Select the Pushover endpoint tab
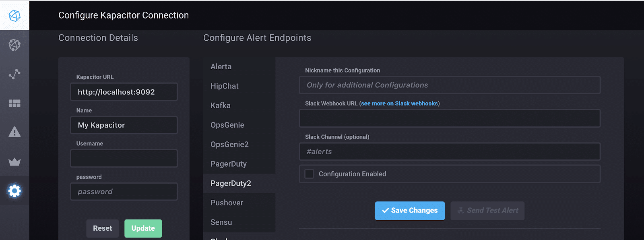This screenshot has height=240, width=644. (x=227, y=203)
